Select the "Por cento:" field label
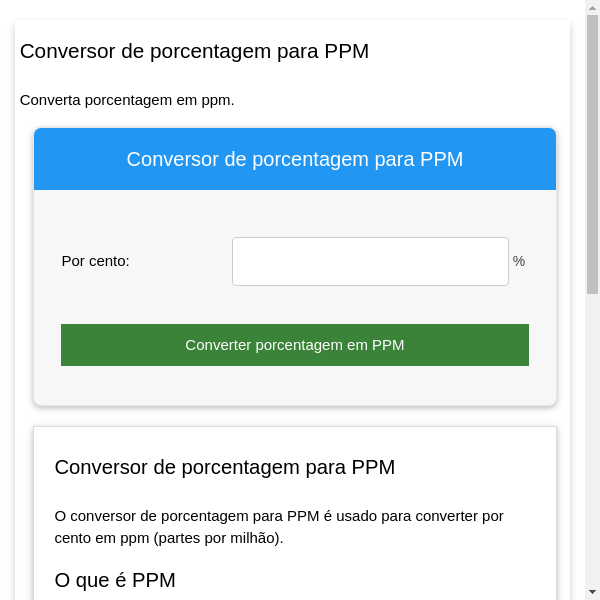The height and width of the screenshot is (600, 600). click(96, 261)
